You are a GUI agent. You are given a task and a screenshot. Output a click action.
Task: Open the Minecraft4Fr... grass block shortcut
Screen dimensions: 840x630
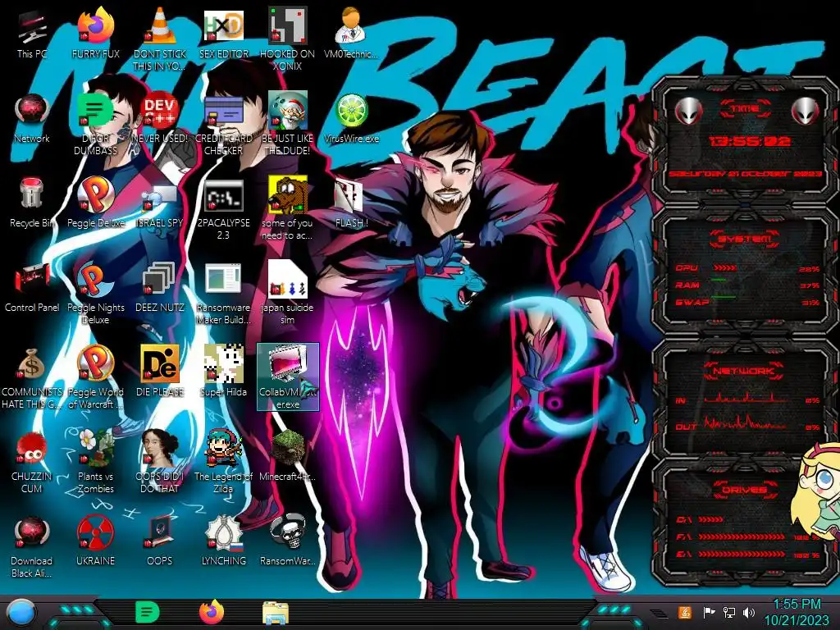pyautogui.click(x=288, y=456)
